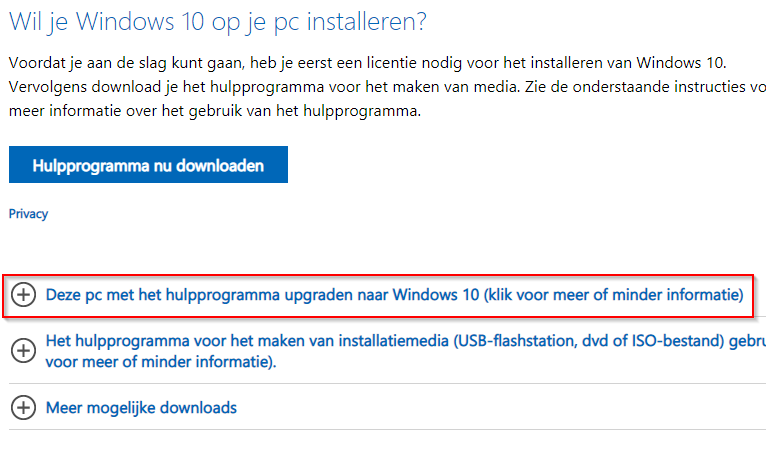The height and width of the screenshot is (464, 766).
Task: Open the Privacy link
Action: point(28,214)
